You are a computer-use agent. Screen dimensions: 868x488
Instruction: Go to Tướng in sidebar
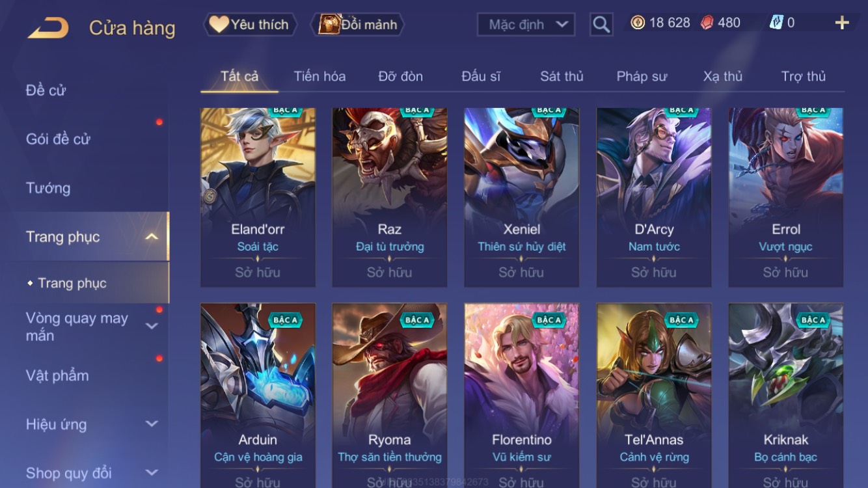(48, 188)
